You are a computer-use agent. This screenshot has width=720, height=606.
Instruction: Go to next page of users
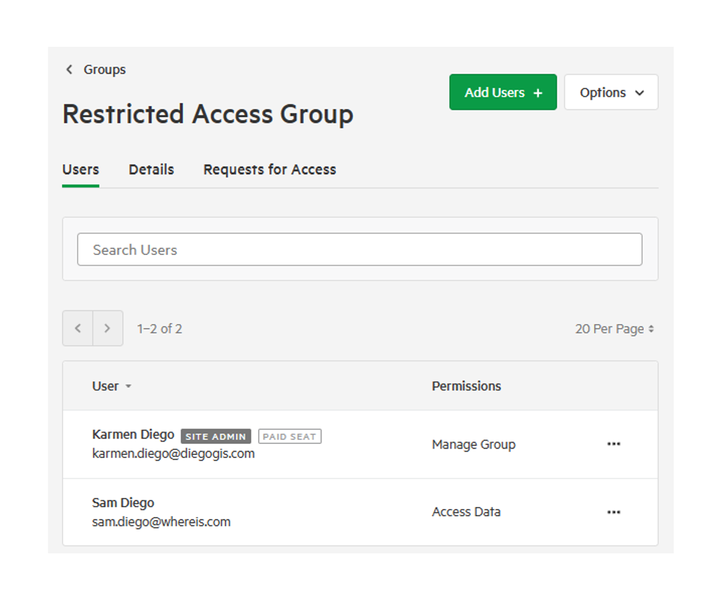click(107, 328)
